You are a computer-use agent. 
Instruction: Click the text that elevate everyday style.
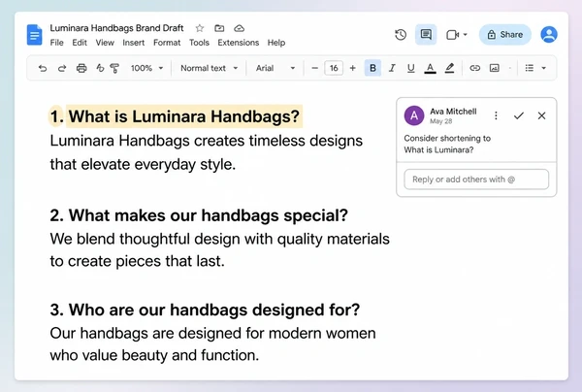pyautogui.click(x=143, y=164)
